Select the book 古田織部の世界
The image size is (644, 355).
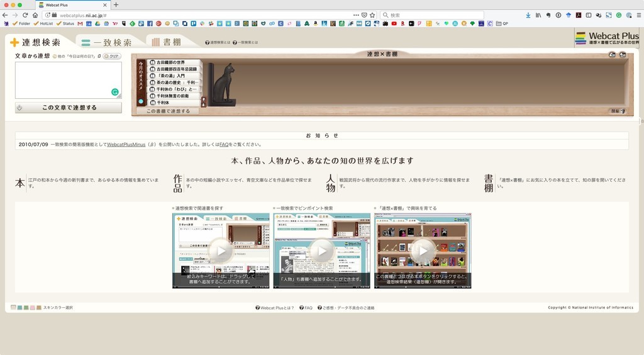174,62
